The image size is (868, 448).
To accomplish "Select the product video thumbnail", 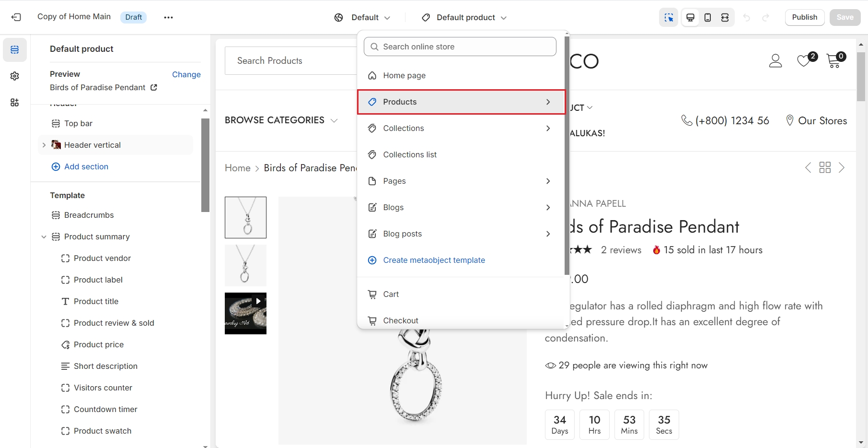I will pyautogui.click(x=245, y=313).
